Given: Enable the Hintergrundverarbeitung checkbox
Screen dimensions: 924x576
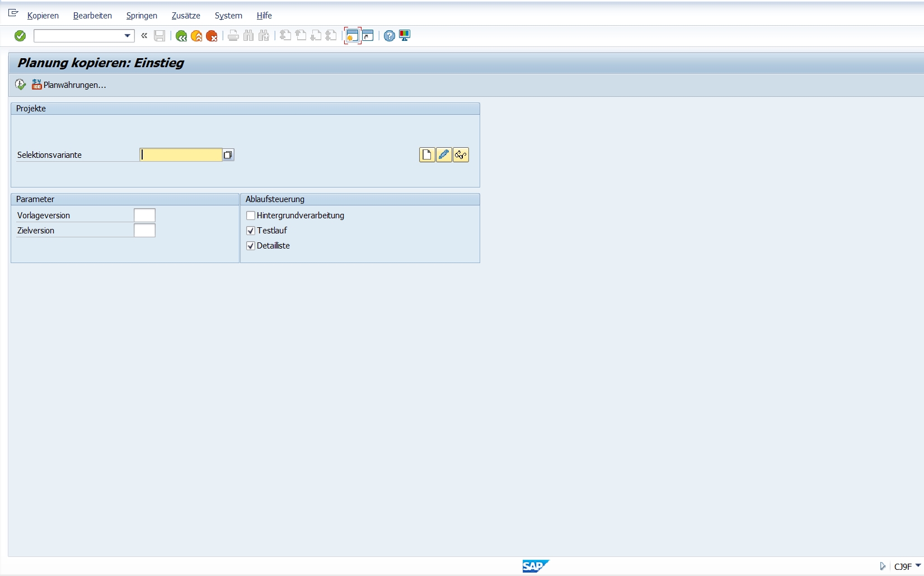Looking at the screenshot, I should [x=251, y=216].
